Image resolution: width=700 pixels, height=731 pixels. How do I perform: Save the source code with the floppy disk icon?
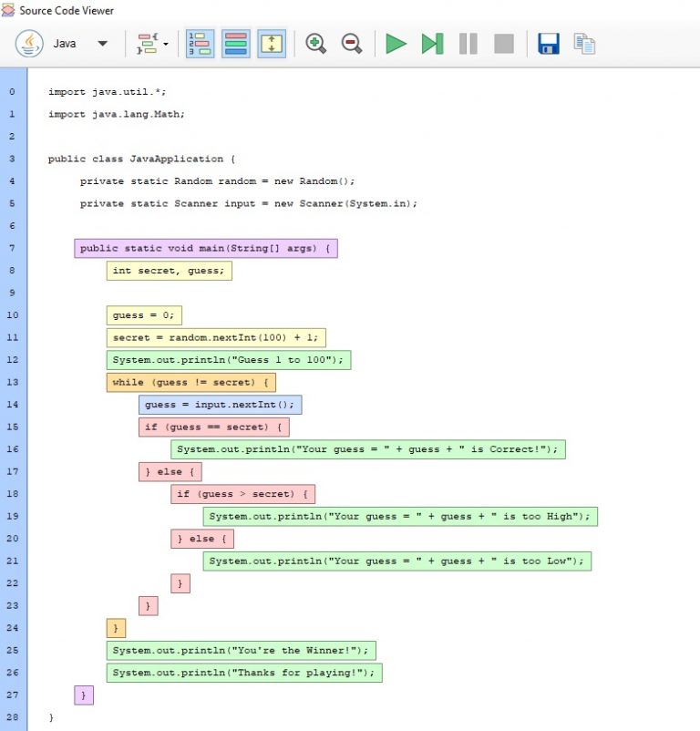[548, 43]
